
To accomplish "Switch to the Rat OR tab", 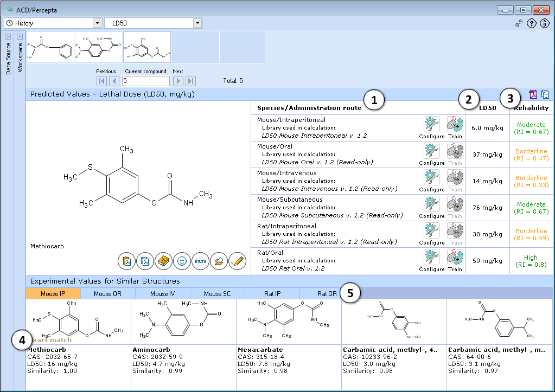I will (327, 294).
